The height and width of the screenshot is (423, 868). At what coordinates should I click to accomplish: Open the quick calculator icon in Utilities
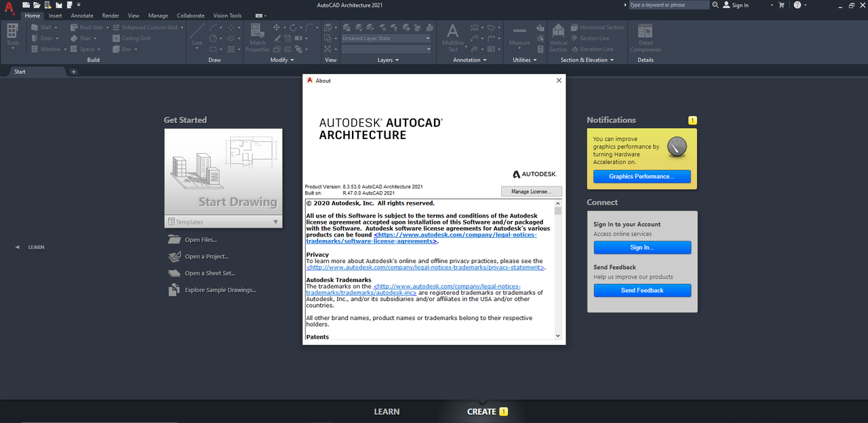coord(540,49)
